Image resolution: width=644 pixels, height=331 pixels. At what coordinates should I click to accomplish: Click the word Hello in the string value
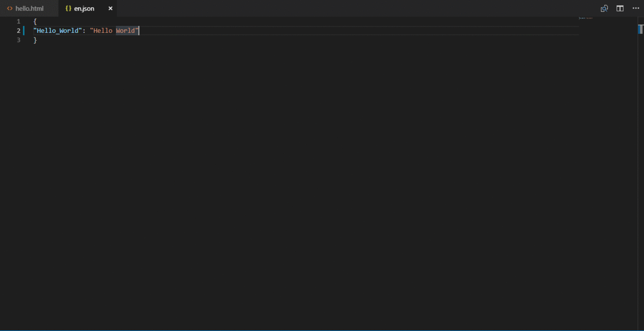tap(102, 31)
